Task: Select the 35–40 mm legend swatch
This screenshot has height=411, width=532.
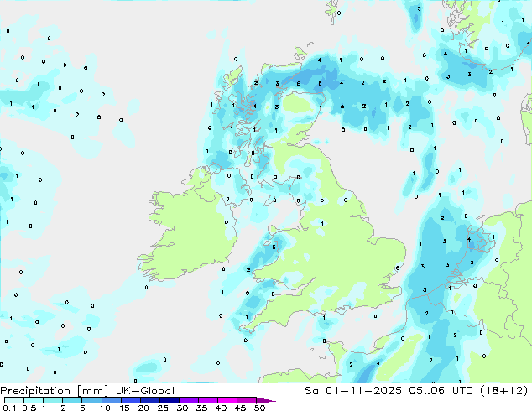Action: (x=208, y=400)
